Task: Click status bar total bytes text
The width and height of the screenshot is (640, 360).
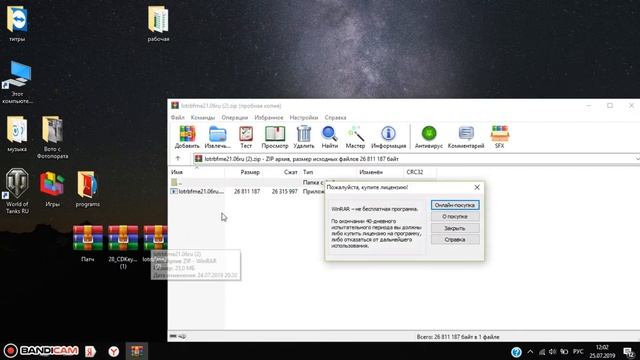Action: 458,337
